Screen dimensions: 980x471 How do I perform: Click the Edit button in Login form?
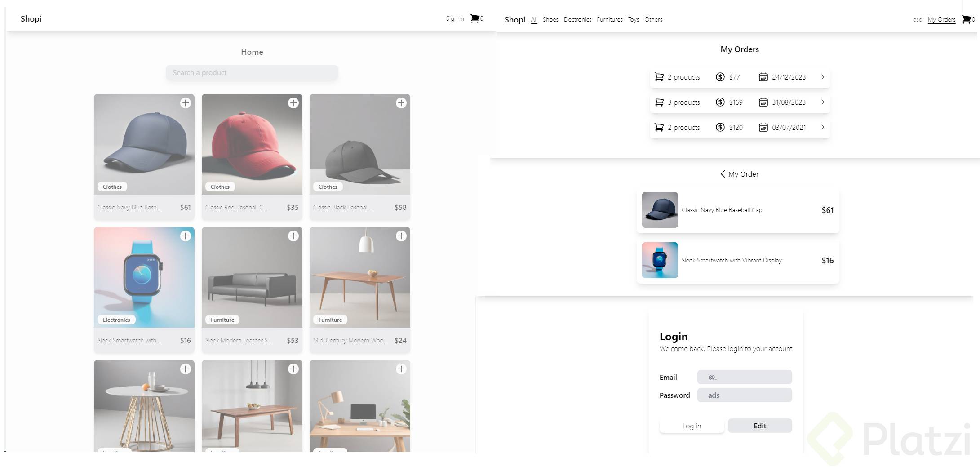(x=760, y=426)
